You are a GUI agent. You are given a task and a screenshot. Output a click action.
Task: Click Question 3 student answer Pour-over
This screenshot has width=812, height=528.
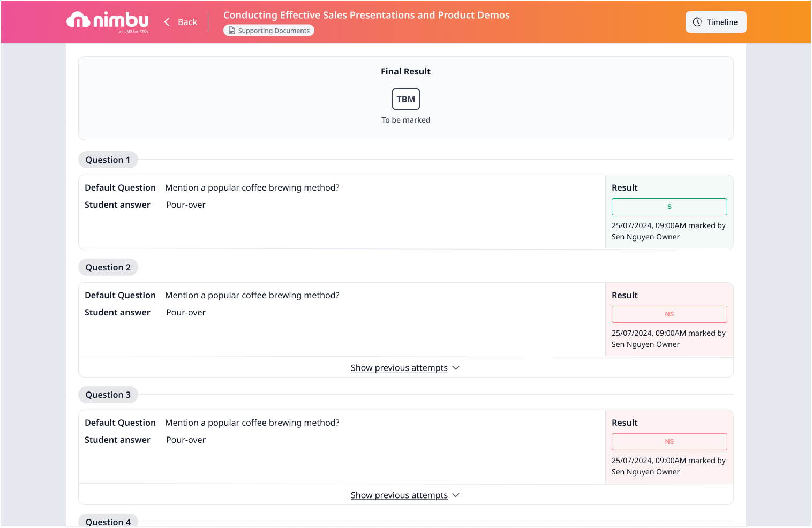coord(186,440)
